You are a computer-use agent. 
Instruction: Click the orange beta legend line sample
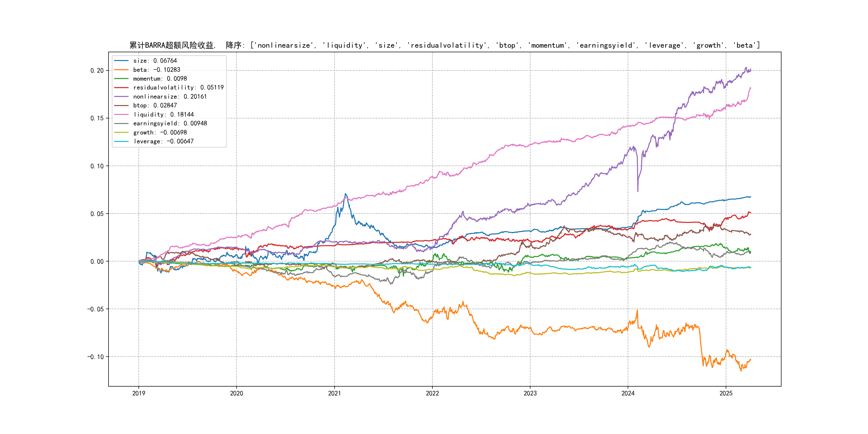pyautogui.click(x=121, y=70)
